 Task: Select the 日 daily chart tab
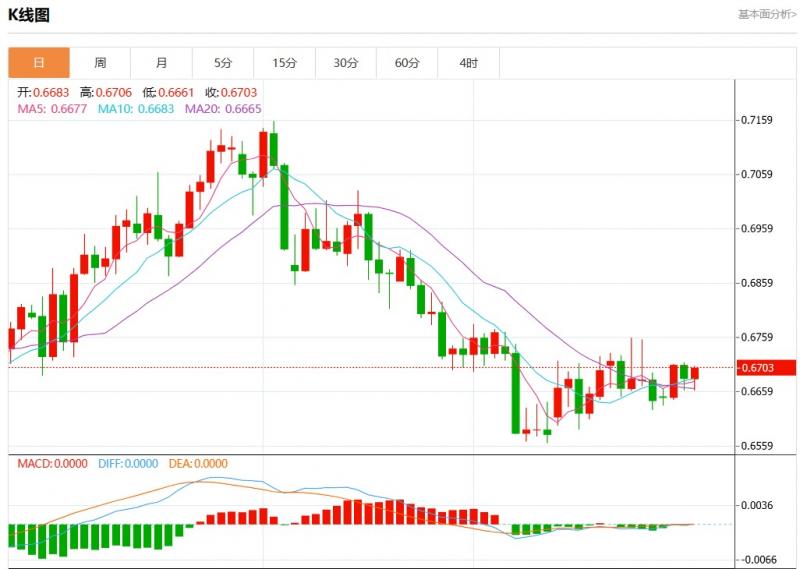[39, 63]
